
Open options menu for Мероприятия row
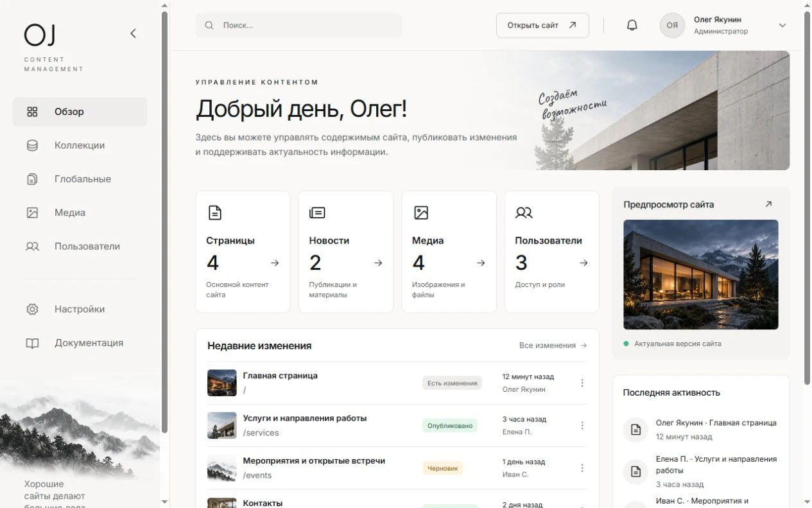[582, 468]
